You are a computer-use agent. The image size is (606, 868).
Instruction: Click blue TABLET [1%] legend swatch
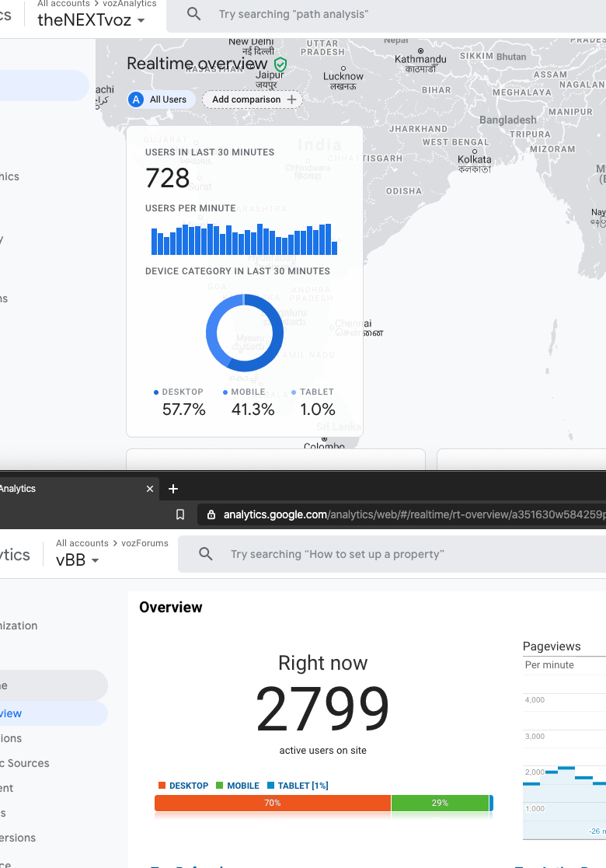tap(270, 785)
